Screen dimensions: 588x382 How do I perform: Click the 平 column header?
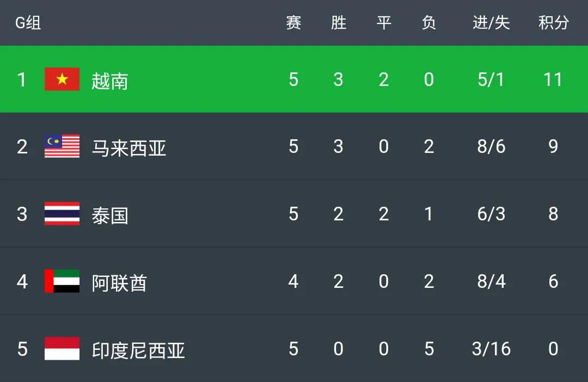[384, 23]
